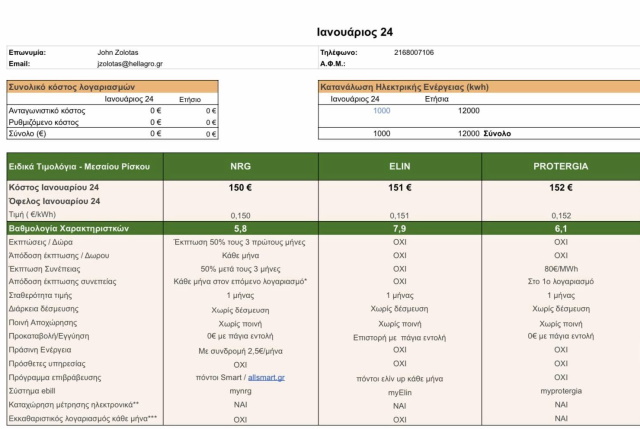The width and height of the screenshot is (640, 429).
Task: Click Κατανάλωση Ηλεκτρικής Ενέργειας (kwh) header
Action: 404,87
